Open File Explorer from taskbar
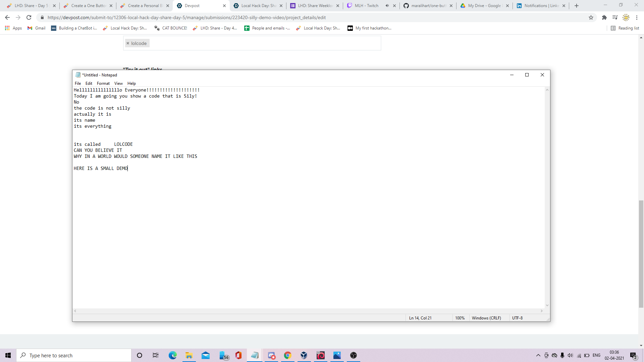 click(x=189, y=355)
